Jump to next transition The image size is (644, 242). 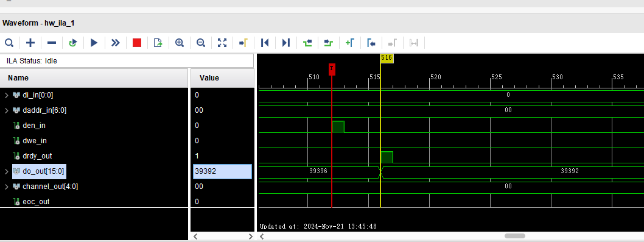329,43
